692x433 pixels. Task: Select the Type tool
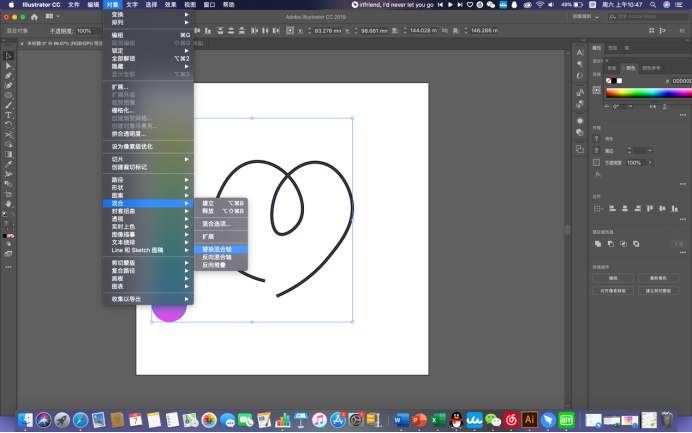pyautogui.click(x=8, y=114)
